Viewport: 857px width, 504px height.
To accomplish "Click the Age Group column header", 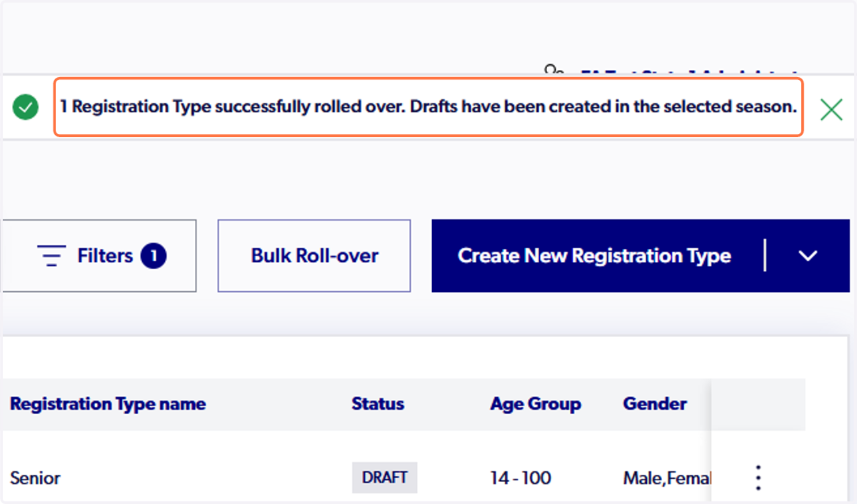I will [536, 404].
